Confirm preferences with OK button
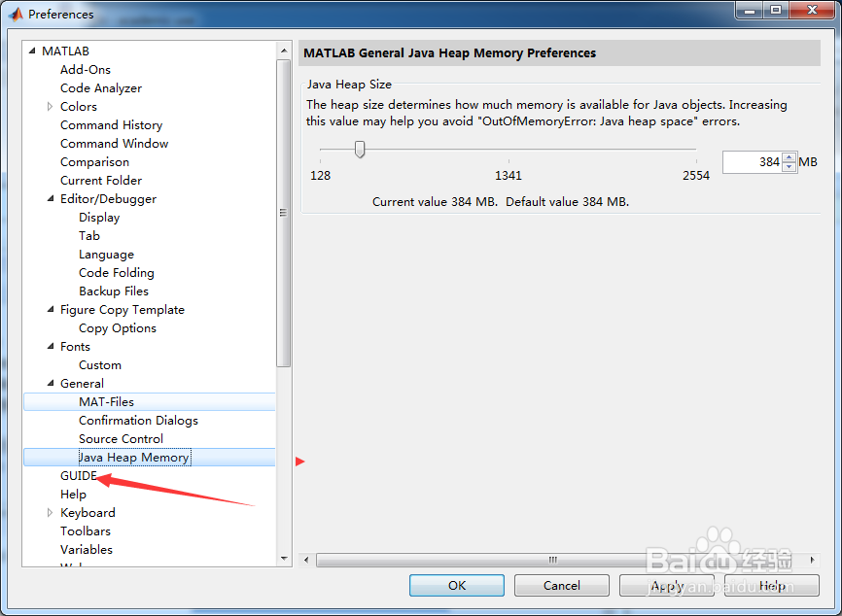The width and height of the screenshot is (842, 616). pos(456,586)
